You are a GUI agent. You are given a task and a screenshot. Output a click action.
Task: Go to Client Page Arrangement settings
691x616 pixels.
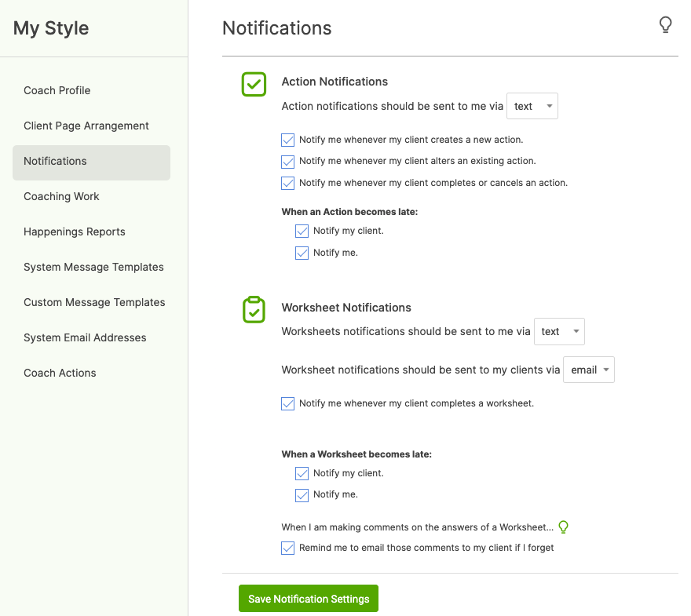[x=86, y=126]
